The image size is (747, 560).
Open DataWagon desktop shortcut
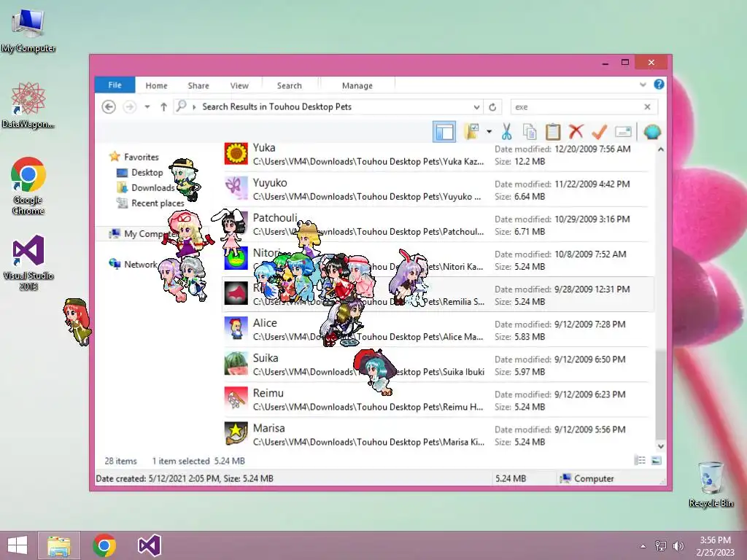[28, 105]
